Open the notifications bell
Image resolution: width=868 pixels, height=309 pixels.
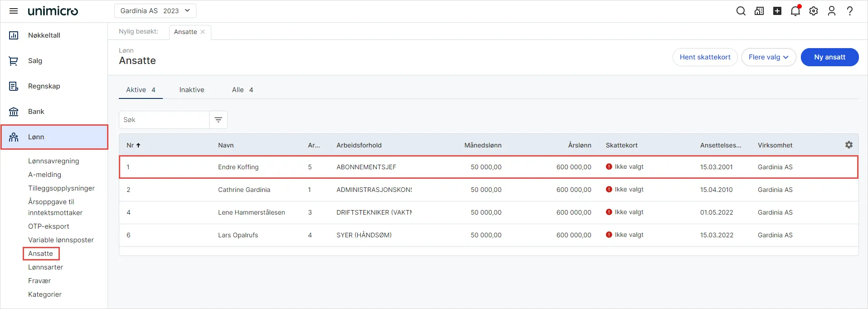click(x=795, y=11)
